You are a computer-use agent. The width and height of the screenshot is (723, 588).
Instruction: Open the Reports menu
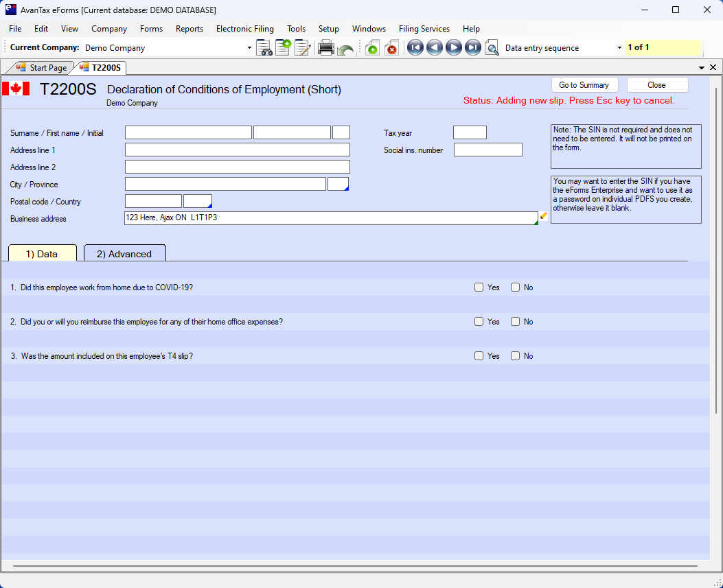(190, 29)
